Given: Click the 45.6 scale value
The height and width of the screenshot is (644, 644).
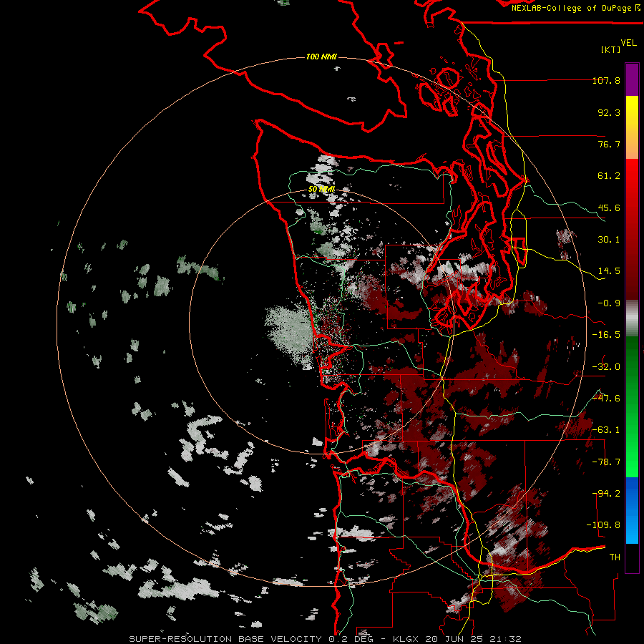Looking at the screenshot, I should click(x=609, y=208).
